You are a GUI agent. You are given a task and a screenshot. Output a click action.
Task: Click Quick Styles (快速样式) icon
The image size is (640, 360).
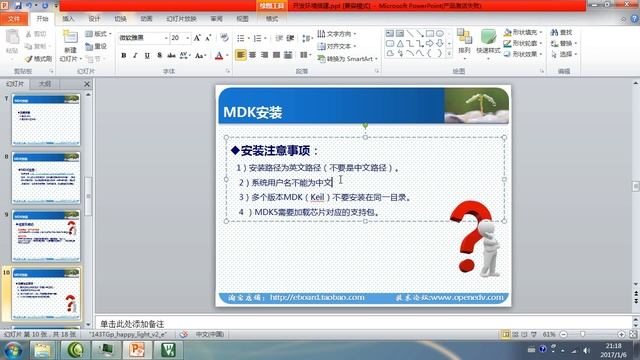pyautogui.click(x=488, y=37)
